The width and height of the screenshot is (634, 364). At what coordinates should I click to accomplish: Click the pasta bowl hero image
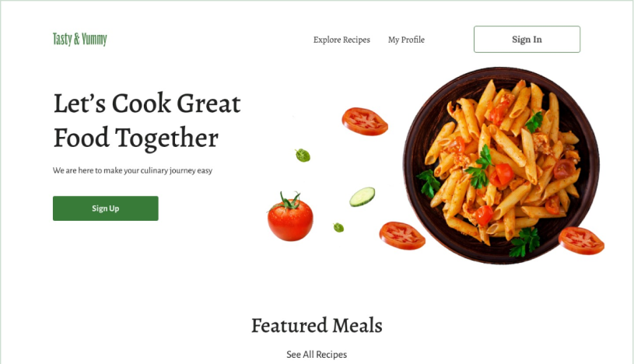(501, 166)
